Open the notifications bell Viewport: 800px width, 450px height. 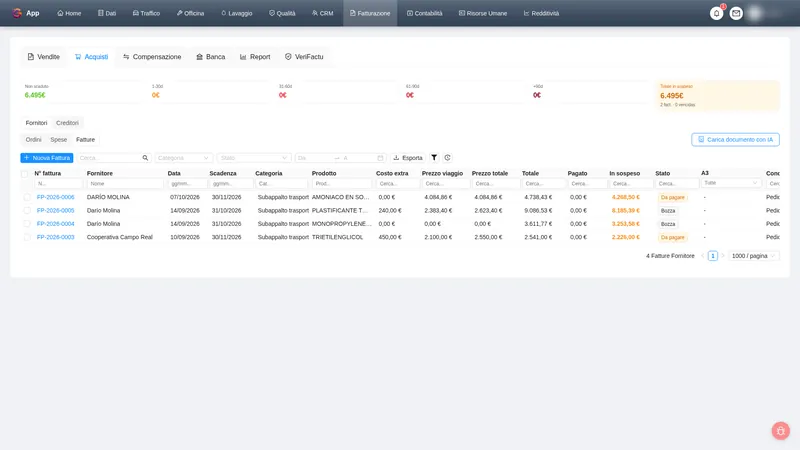[x=716, y=13]
